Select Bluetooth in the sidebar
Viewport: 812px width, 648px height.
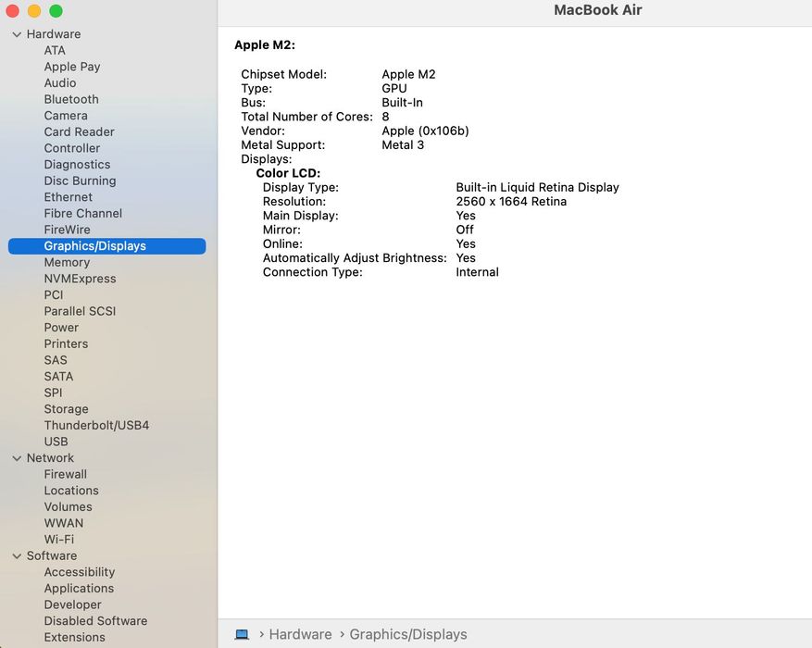point(71,99)
